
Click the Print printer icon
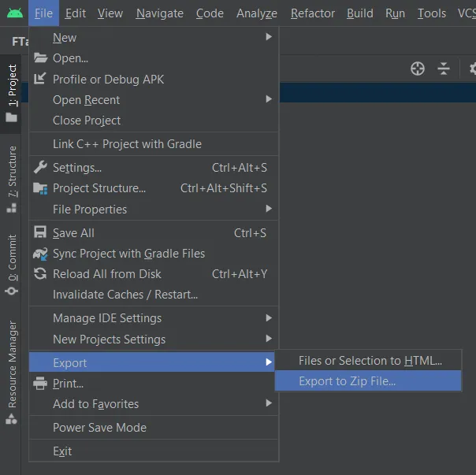[40, 383]
